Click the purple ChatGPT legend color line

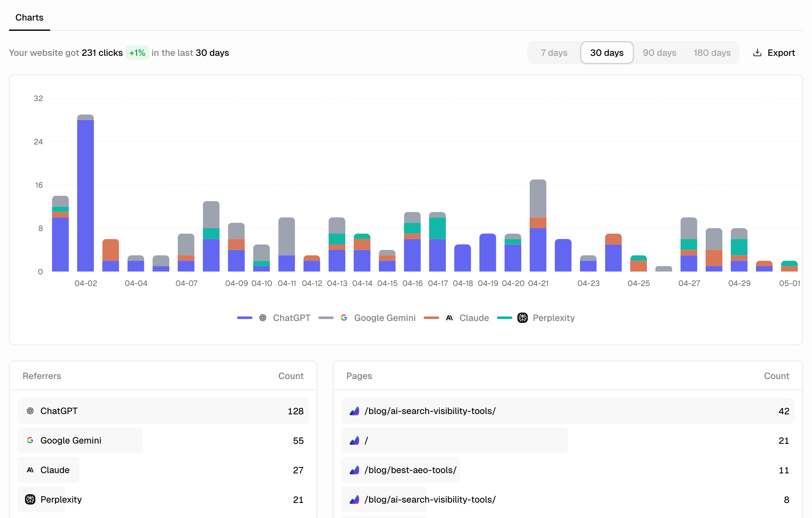245,318
